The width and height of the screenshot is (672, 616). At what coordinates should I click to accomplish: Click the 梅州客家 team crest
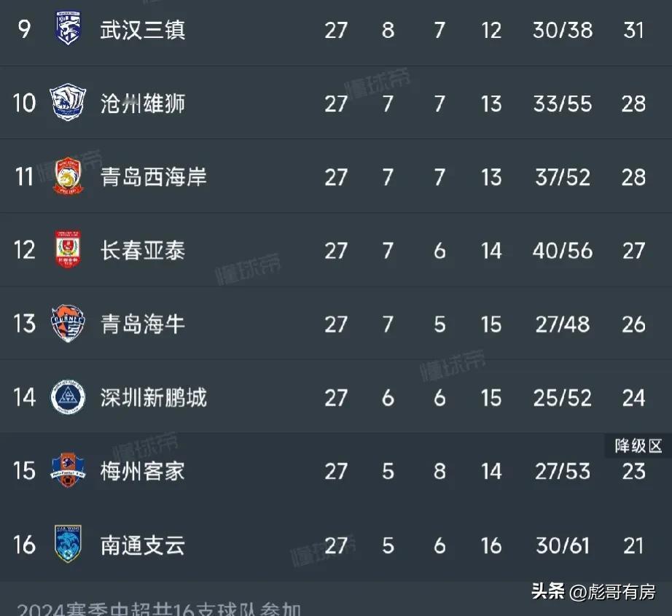pyautogui.click(x=68, y=470)
